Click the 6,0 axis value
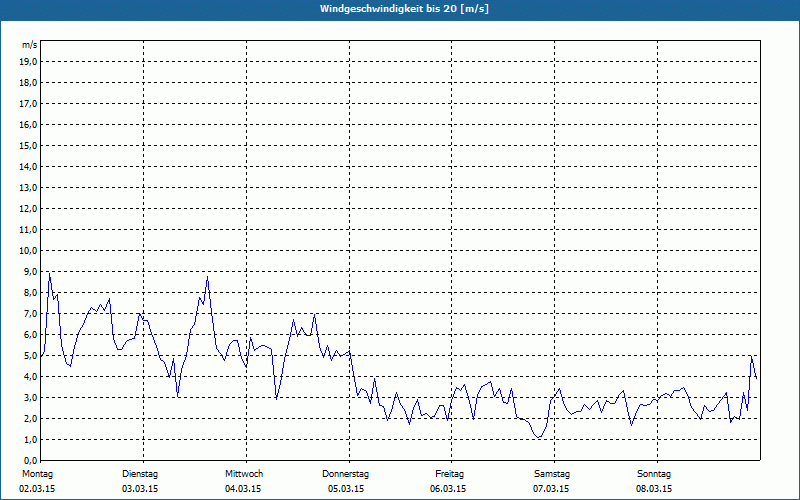Screen dimensions: 800x500 (29, 334)
